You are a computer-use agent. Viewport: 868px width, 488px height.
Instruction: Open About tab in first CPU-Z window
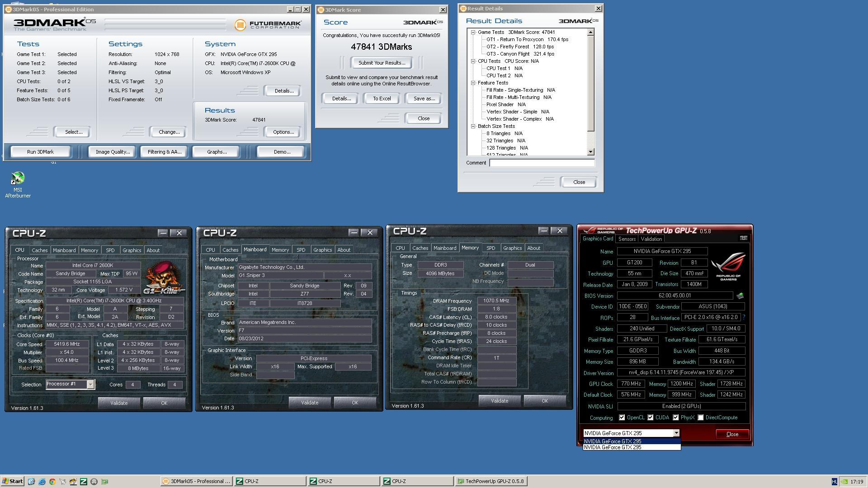click(153, 250)
